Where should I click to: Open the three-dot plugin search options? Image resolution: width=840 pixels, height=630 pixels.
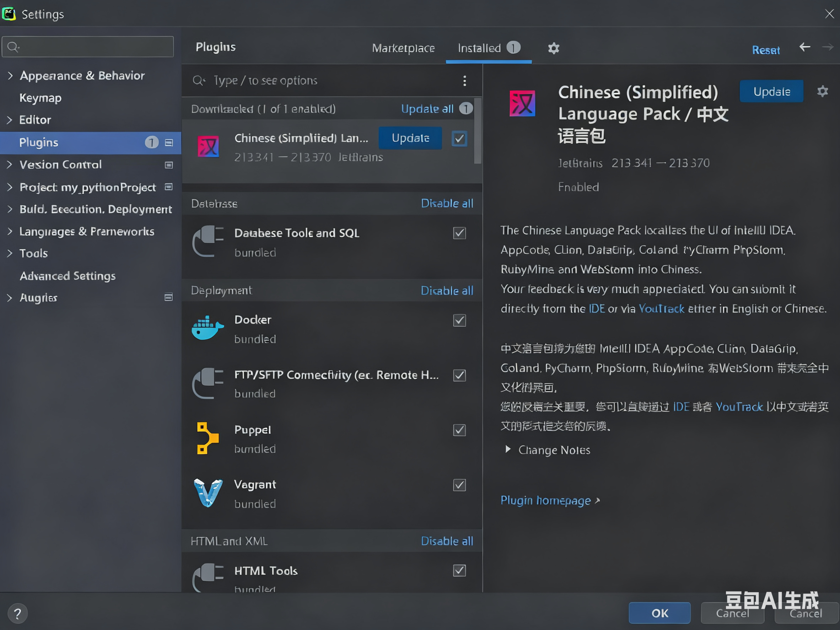[464, 81]
